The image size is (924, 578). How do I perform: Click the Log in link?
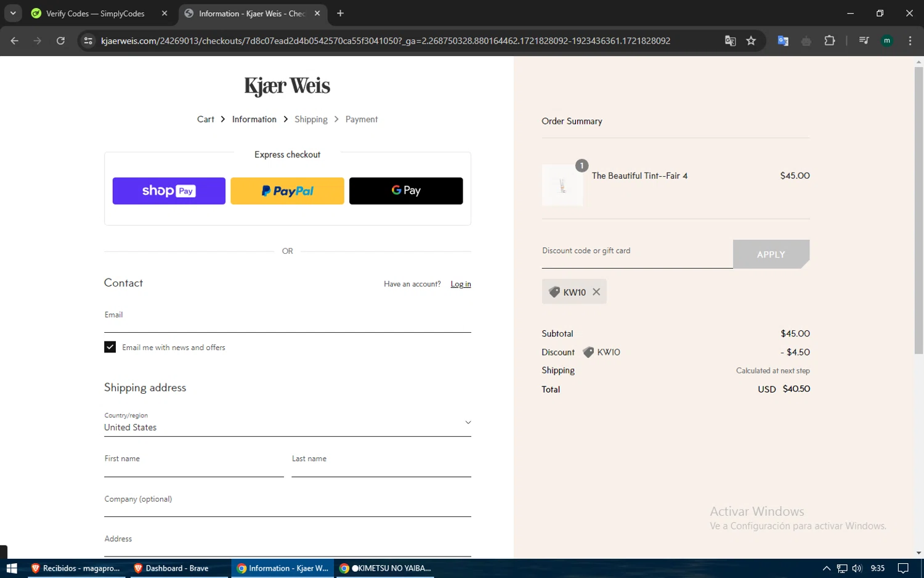[x=461, y=284]
